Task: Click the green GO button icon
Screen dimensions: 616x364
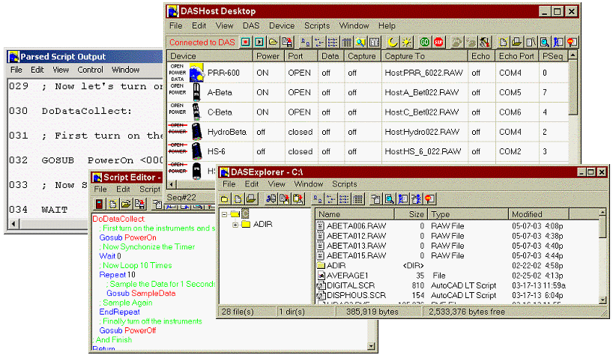Action: coord(425,42)
